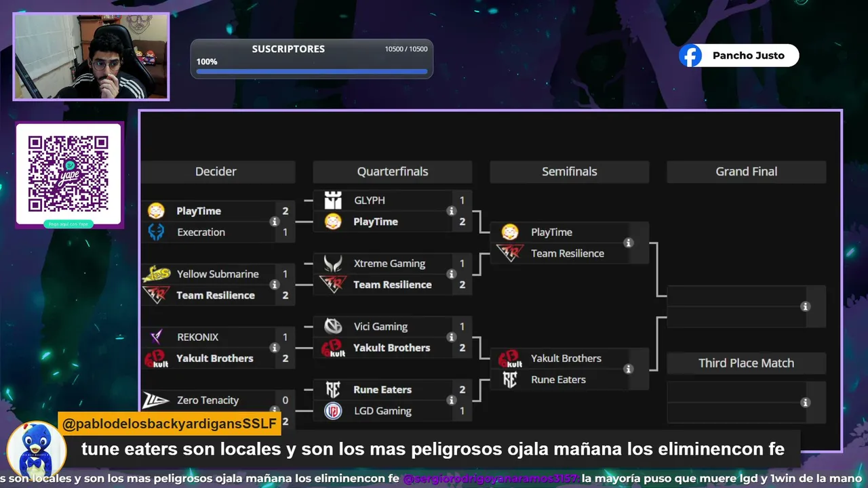
Task: Open the LGD Gaming team name
Action: pyautogui.click(x=382, y=411)
